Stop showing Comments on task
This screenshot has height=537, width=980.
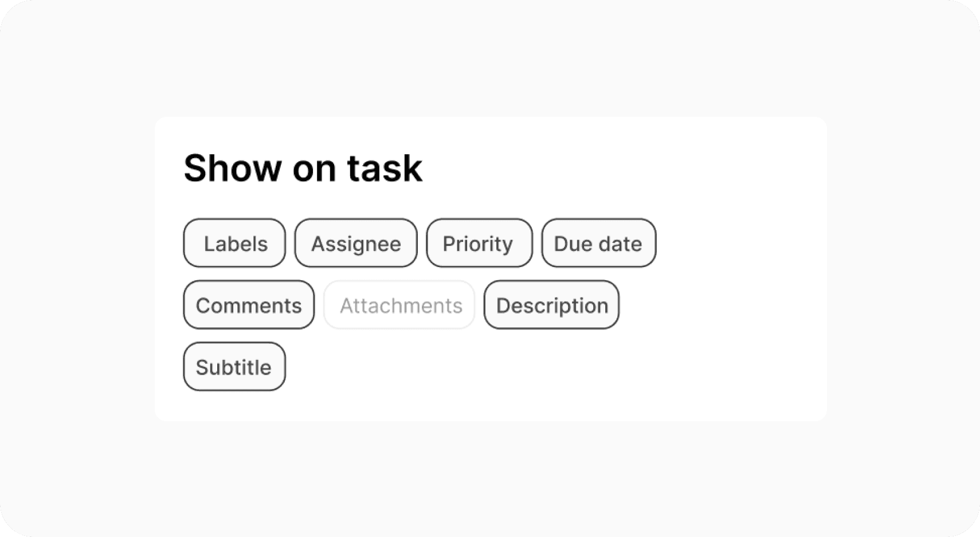(249, 305)
